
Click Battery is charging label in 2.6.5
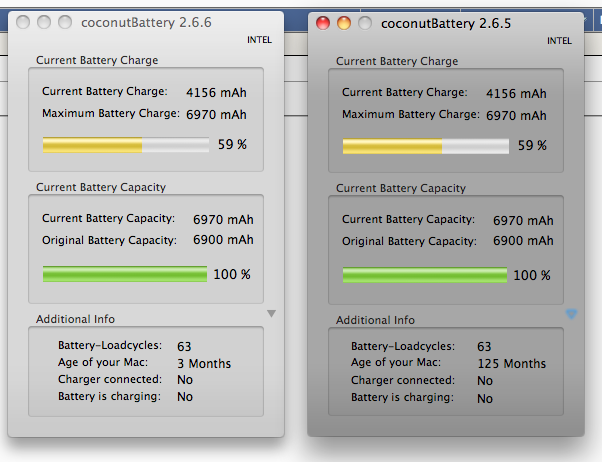pos(402,397)
